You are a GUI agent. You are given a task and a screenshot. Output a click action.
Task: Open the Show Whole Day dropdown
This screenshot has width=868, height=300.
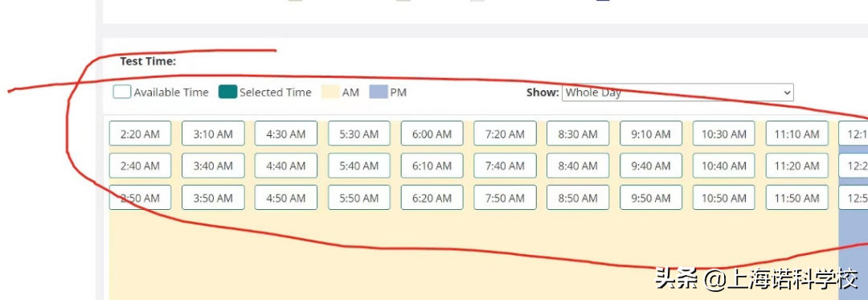678,92
